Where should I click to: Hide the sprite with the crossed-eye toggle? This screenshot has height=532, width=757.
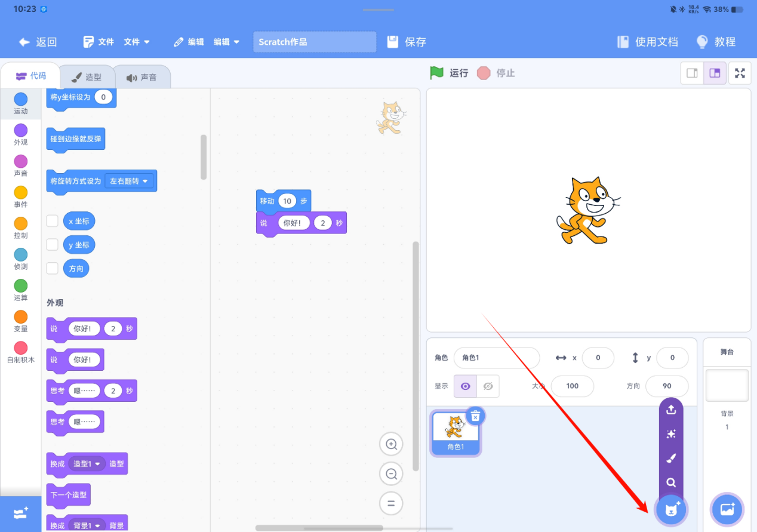pyautogui.click(x=488, y=386)
